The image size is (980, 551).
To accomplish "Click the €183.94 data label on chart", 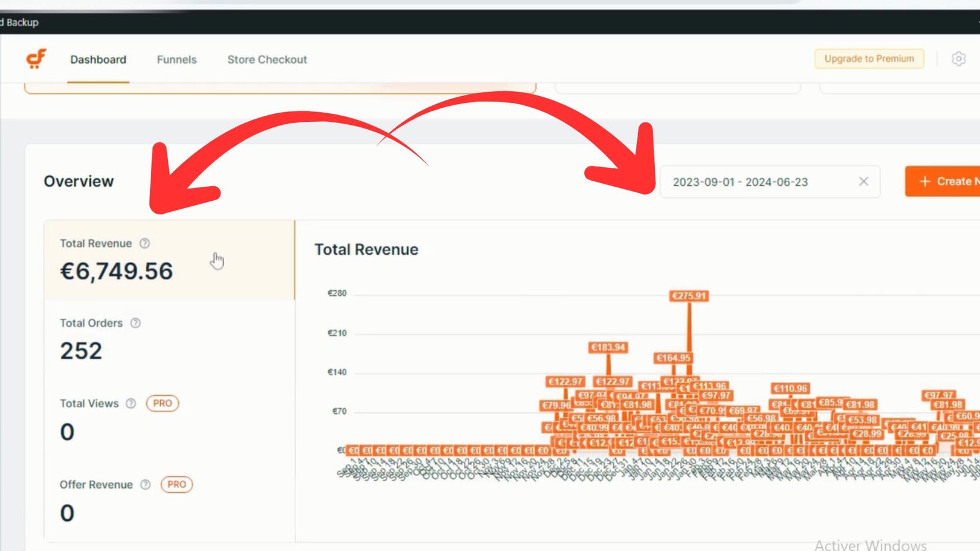I will [x=608, y=348].
